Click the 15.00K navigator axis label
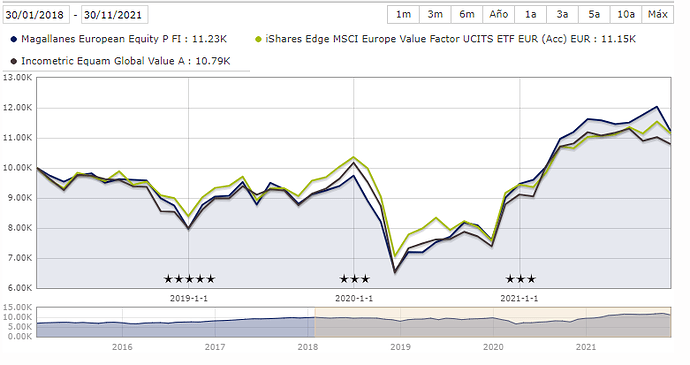The height and width of the screenshot is (365, 690). 17,308
